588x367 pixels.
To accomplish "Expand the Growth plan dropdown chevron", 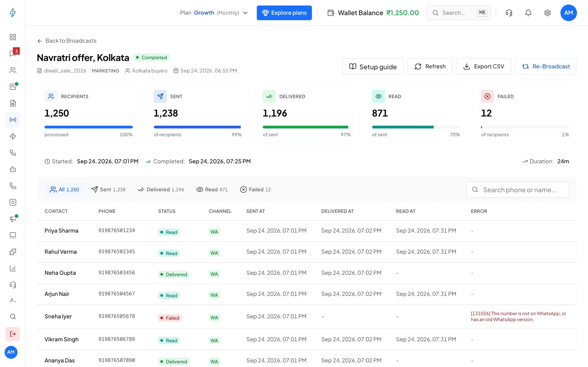I will click(245, 13).
